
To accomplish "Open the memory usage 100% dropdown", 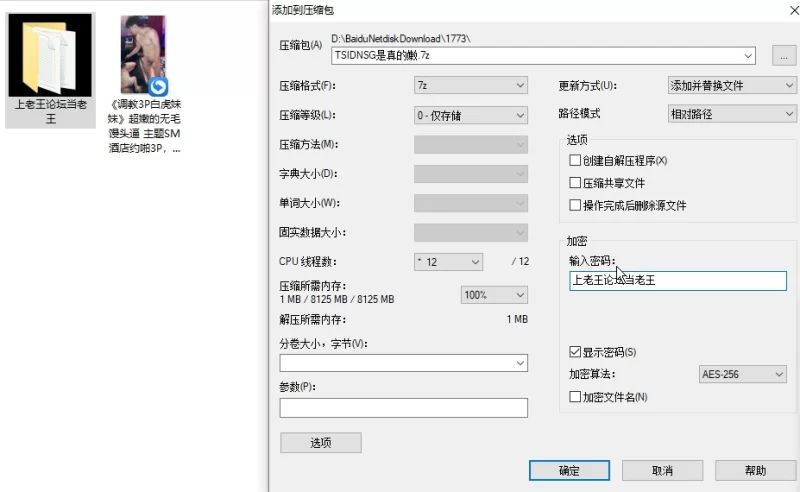I will point(494,294).
